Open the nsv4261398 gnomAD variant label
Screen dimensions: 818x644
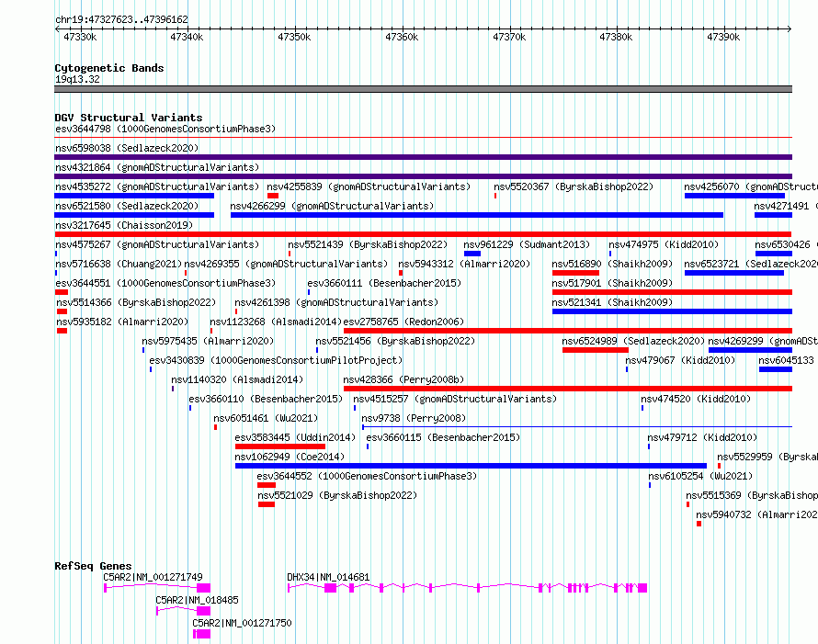336,302
